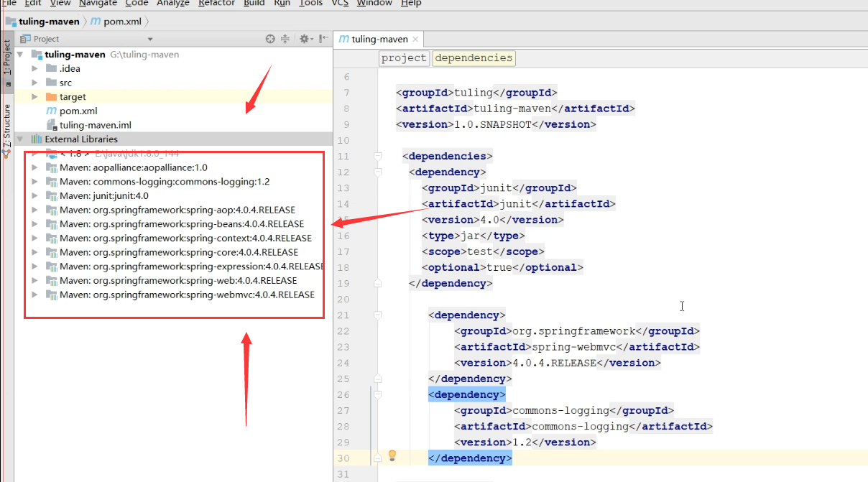Click the Project view icon in panel header

point(26,39)
